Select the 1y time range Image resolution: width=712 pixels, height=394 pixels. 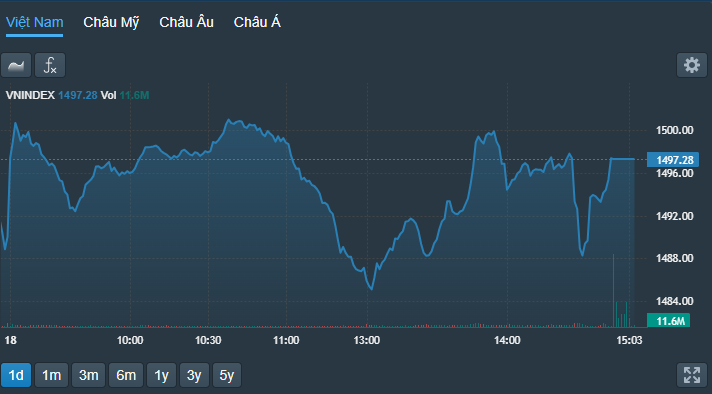click(x=161, y=375)
